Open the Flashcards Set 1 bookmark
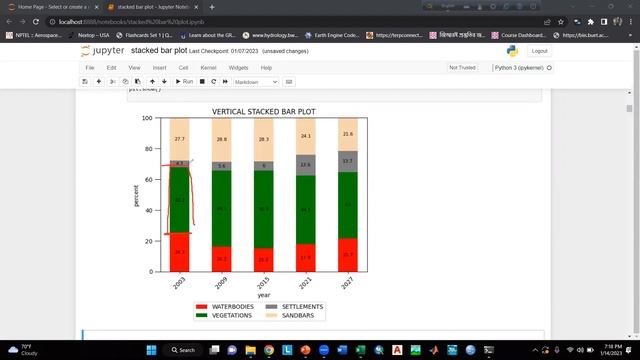The width and height of the screenshot is (640, 360). (144, 36)
